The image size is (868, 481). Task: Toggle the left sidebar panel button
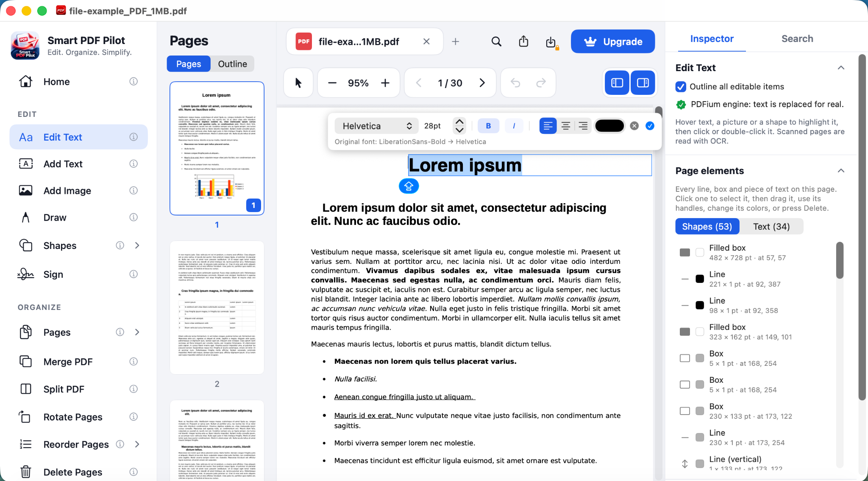pos(617,83)
